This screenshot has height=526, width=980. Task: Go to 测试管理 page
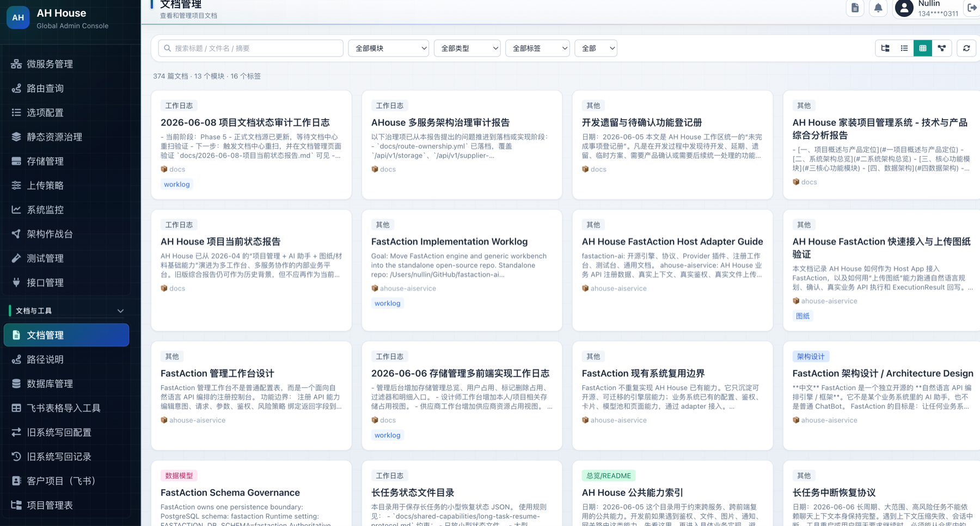[x=66, y=258]
